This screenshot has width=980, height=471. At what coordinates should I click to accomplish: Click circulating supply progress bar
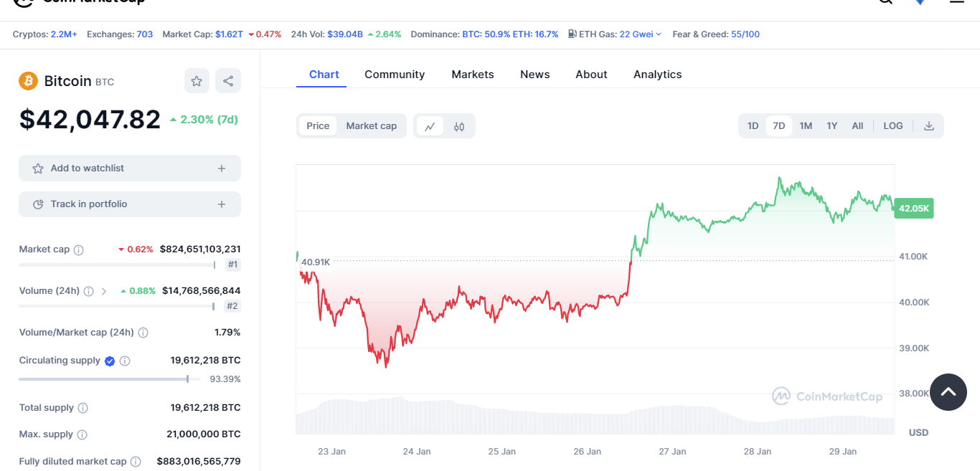tap(109, 379)
